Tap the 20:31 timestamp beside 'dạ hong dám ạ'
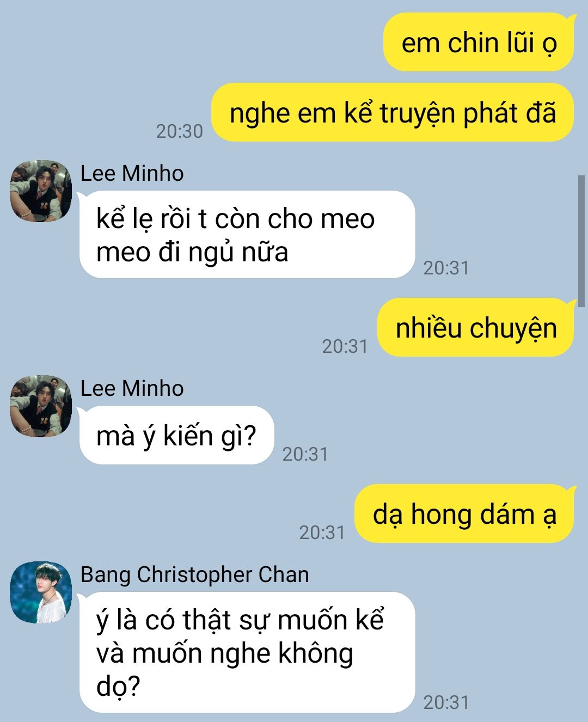 point(322,533)
